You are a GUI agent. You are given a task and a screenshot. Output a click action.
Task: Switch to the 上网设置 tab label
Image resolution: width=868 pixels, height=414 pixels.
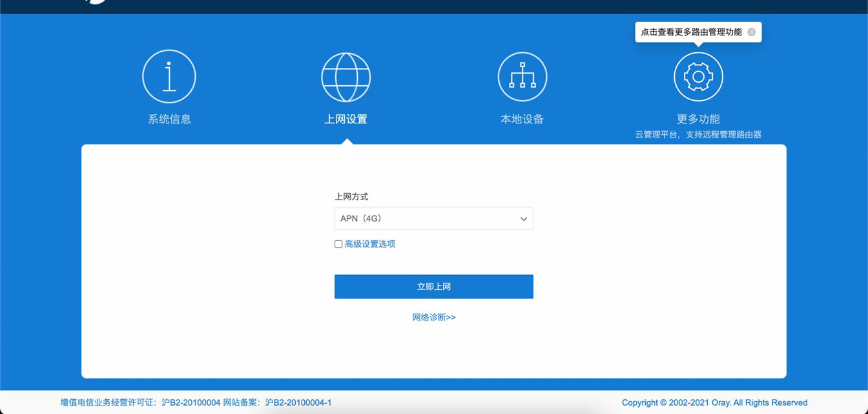[x=346, y=119]
